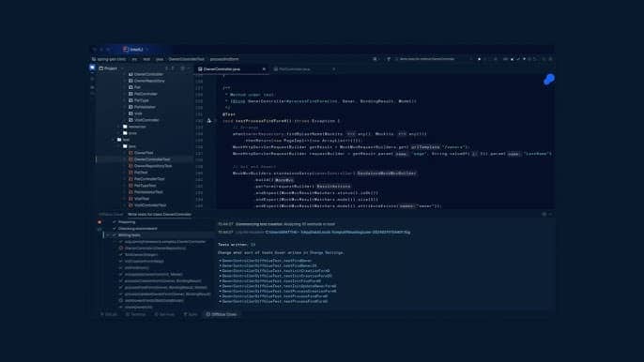The width and height of the screenshot is (644, 362).
Task: Click the testProcessFindForm method name
Action: [x=263, y=121]
